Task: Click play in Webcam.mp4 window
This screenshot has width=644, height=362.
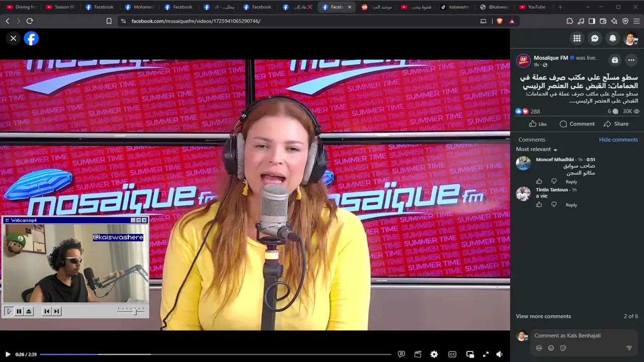Action: tap(9, 311)
